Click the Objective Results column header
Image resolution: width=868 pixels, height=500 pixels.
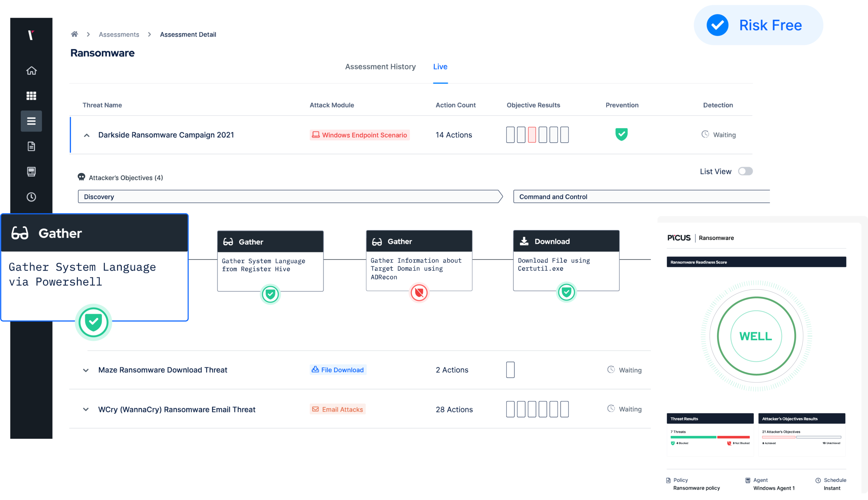(533, 105)
